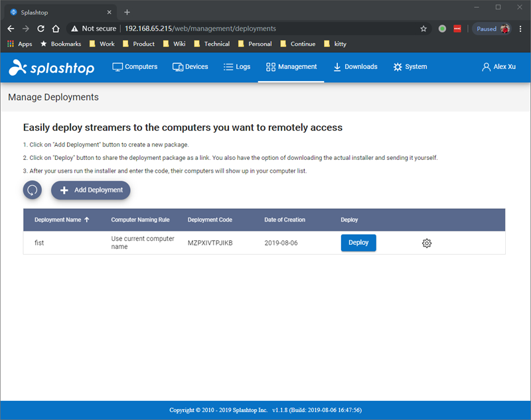Open the Continue bookmark folder

pyautogui.click(x=297, y=44)
